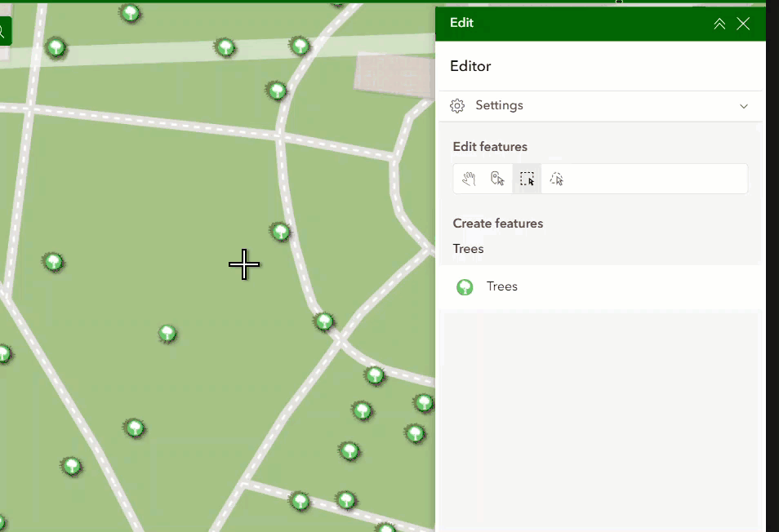779x532 pixels.
Task: Click the gray building on the map
Action: 395,75
